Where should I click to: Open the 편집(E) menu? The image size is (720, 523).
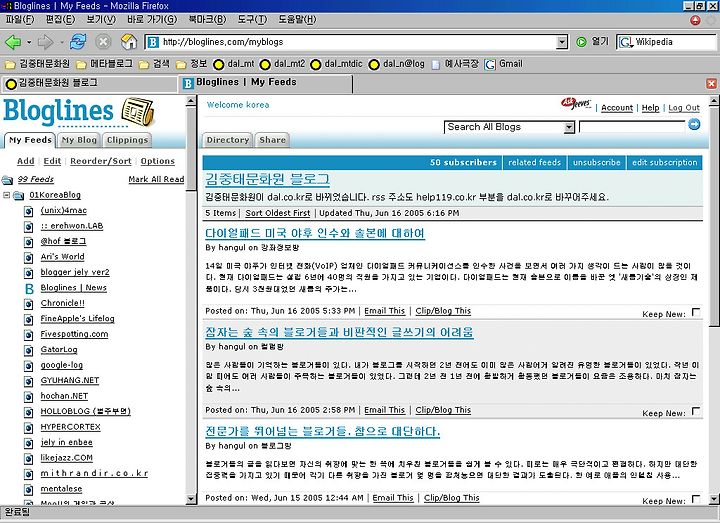(x=60, y=20)
